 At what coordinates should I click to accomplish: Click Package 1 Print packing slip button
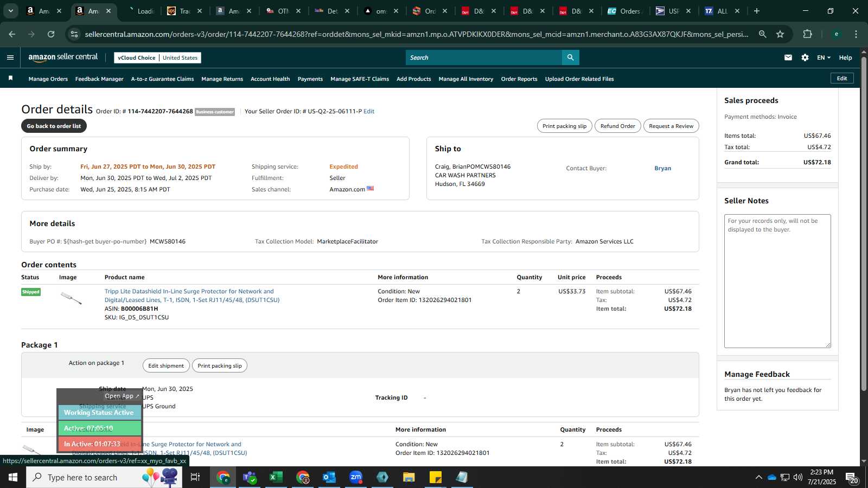coord(220,365)
